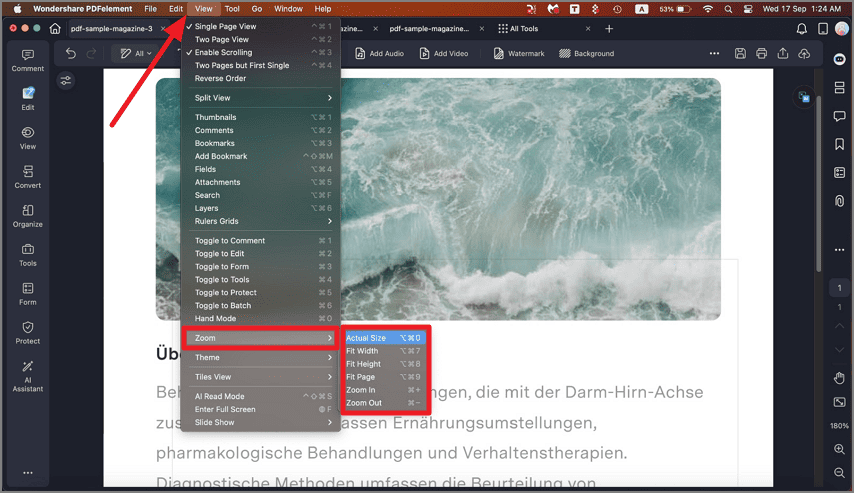Choose Two Page View
The height and width of the screenshot is (493, 854).
(x=259, y=39)
